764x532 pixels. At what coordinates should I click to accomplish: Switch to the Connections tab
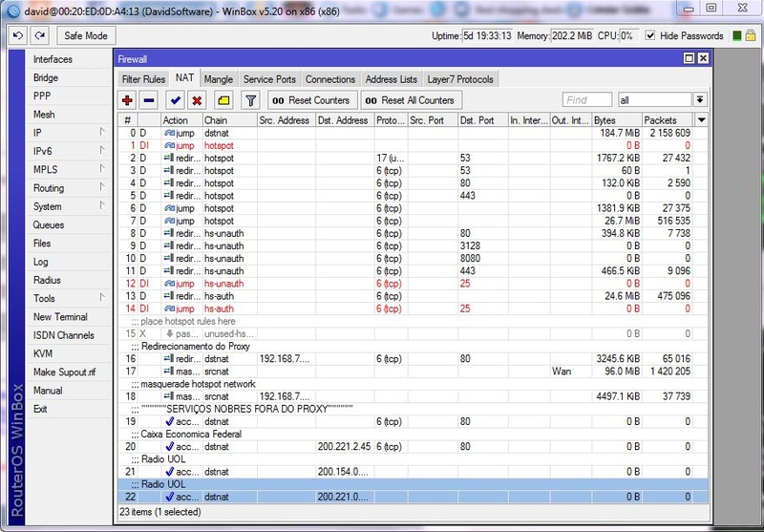click(330, 79)
